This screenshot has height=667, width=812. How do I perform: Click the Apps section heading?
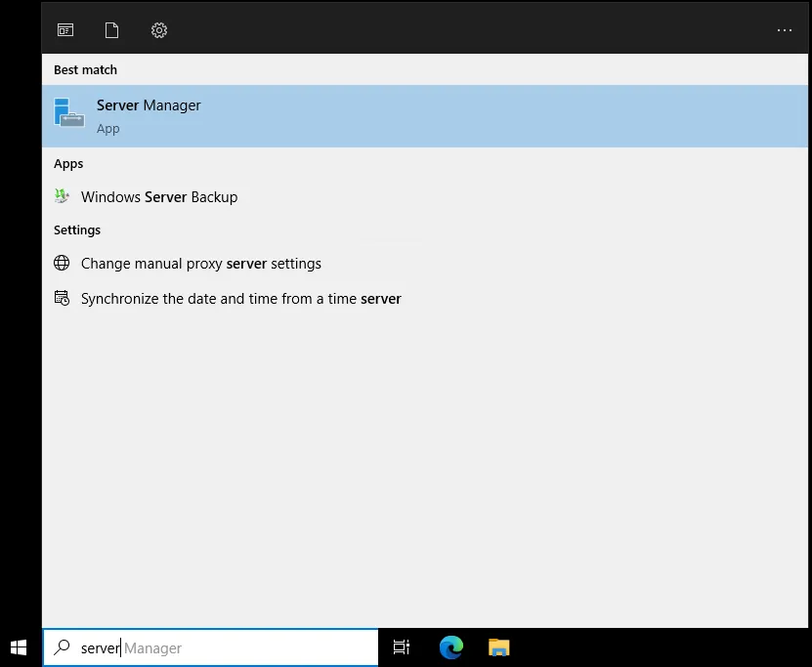pos(68,163)
